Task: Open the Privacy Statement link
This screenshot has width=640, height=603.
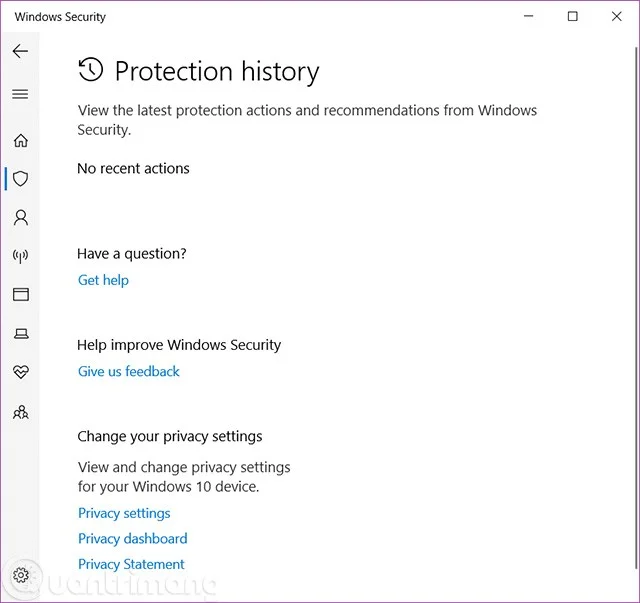Action: click(131, 564)
